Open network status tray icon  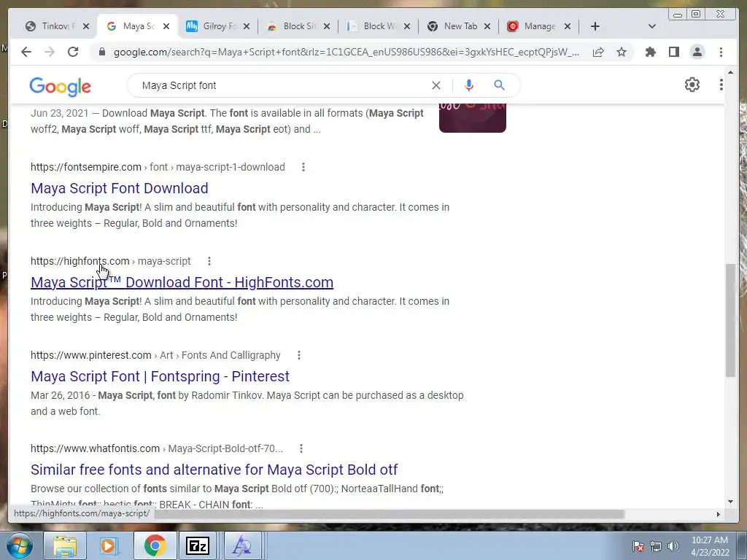click(x=656, y=546)
